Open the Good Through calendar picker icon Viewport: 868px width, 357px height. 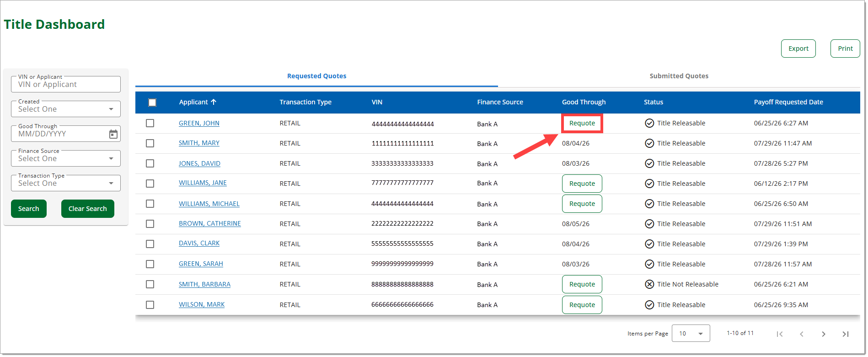[113, 134]
